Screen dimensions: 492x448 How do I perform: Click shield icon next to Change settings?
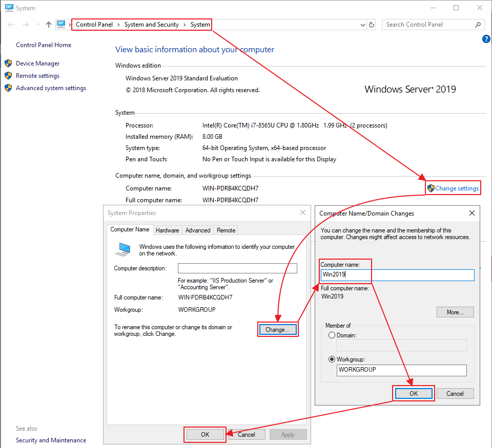[431, 188]
